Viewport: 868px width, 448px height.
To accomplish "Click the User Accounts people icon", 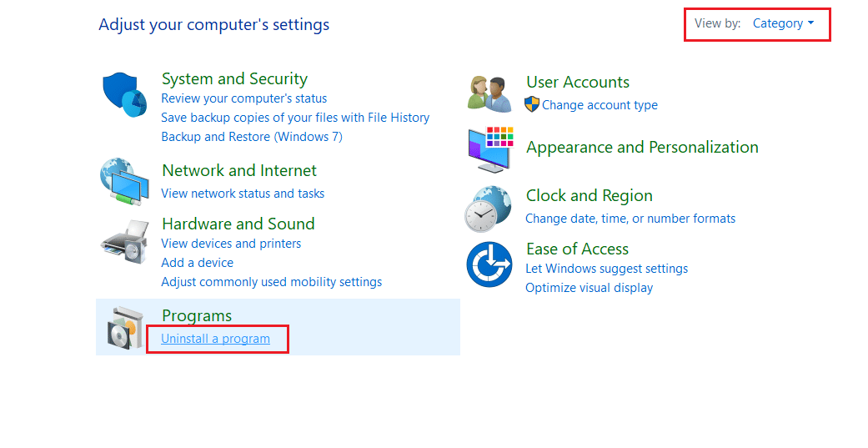I will pos(489,93).
